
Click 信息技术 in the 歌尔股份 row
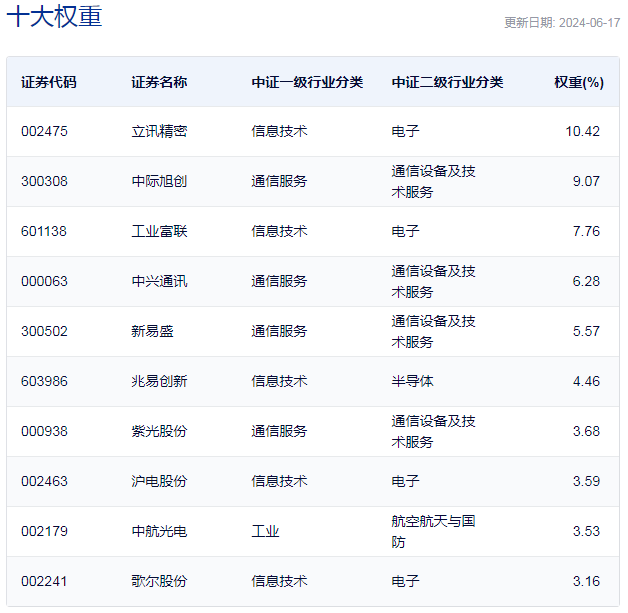click(x=280, y=582)
